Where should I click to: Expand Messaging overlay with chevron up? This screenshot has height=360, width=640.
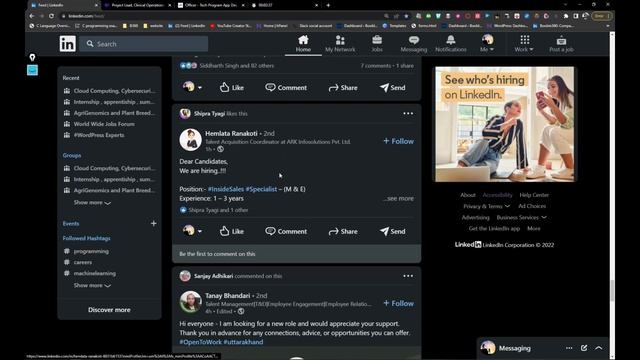point(598,348)
